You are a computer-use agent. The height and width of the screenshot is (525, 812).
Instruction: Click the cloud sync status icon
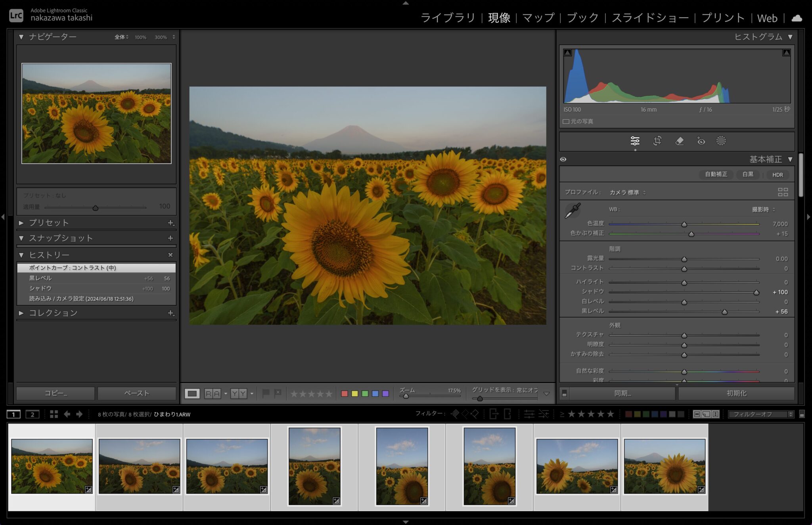pos(797,18)
